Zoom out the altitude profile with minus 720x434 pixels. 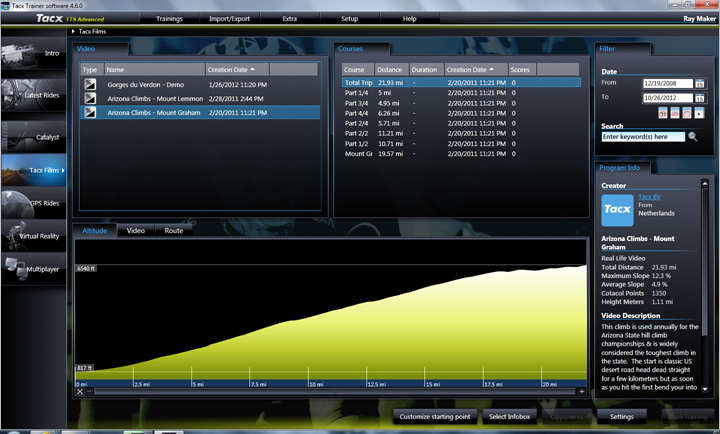click(89, 391)
